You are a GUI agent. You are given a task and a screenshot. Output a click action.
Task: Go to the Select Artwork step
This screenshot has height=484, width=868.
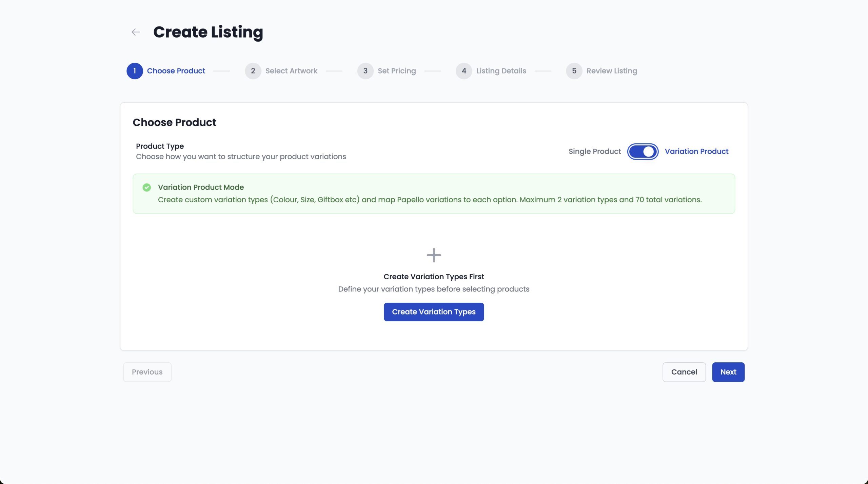click(291, 71)
